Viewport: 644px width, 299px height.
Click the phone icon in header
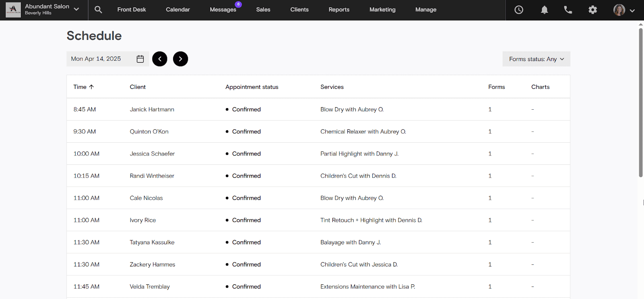click(x=568, y=10)
